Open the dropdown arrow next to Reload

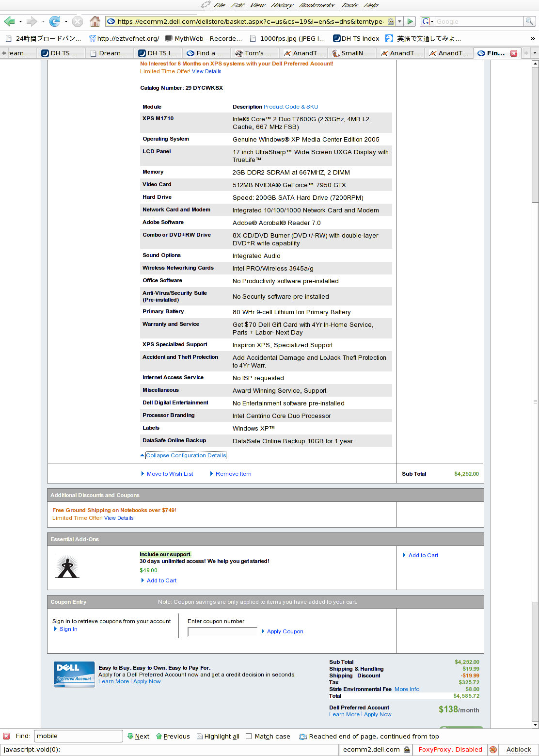click(66, 21)
